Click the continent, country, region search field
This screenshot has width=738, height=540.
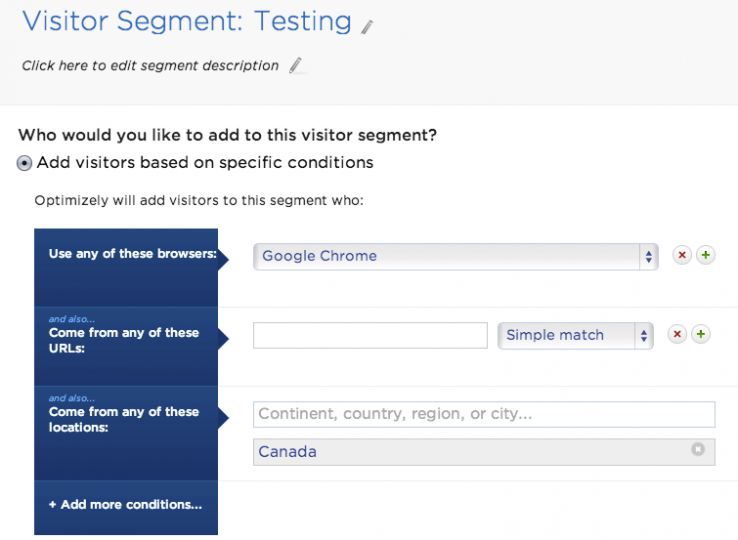[x=484, y=414]
